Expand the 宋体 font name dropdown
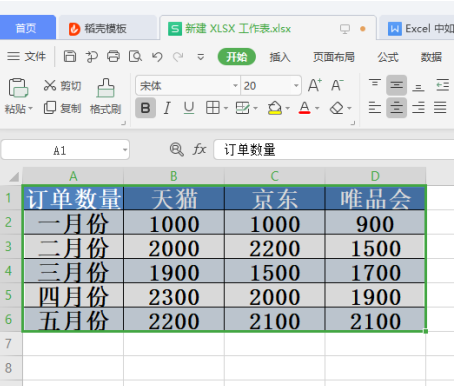Image resolution: width=457 pixels, height=386 pixels. coord(235,86)
